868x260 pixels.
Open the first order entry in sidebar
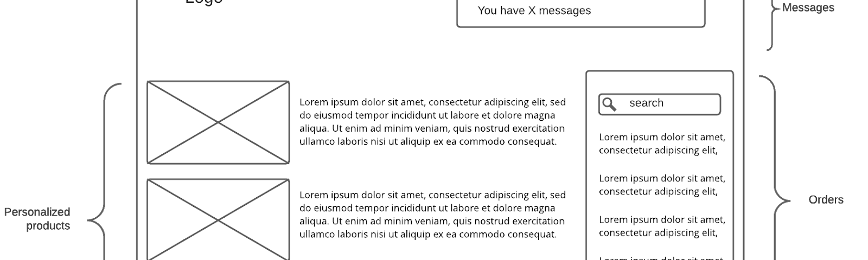[662, 144]
